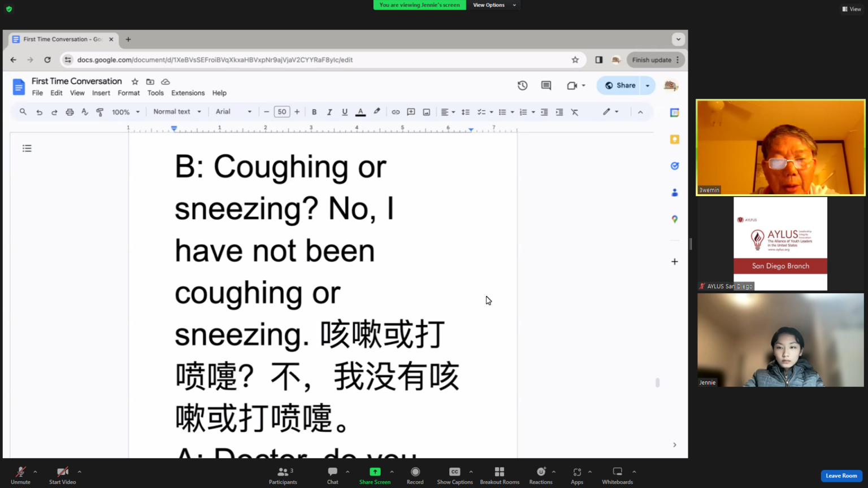
Task: Open line and paragraph spacing
Action: [466, 112]
